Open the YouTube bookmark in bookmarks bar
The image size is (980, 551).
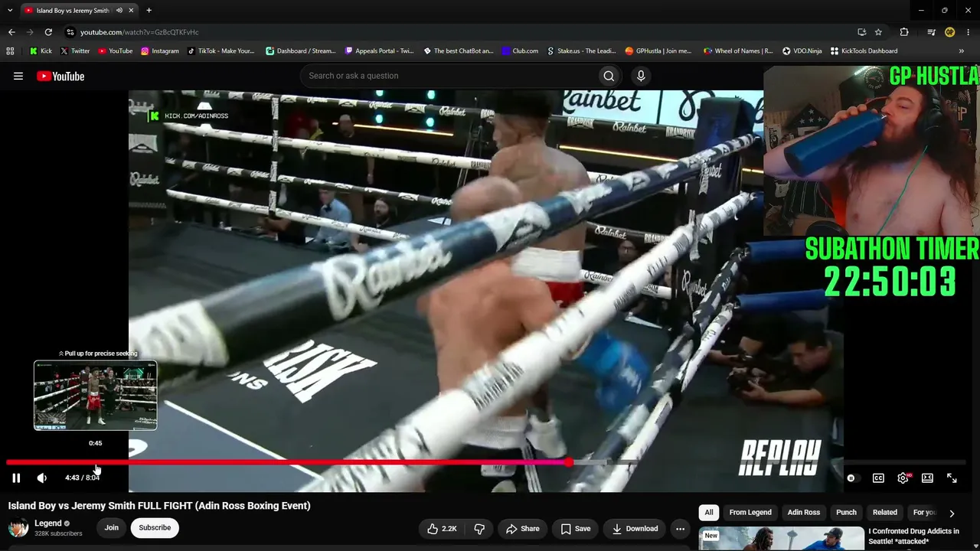tap(115, 51)
